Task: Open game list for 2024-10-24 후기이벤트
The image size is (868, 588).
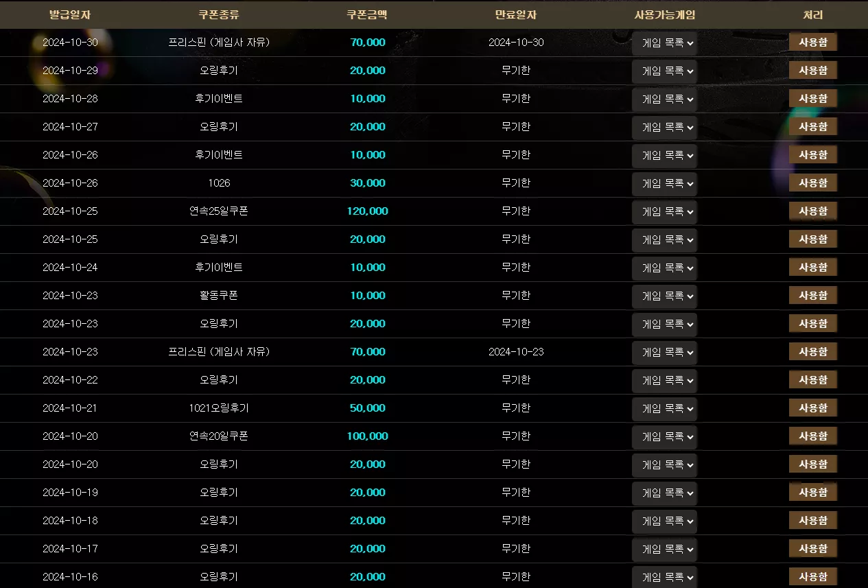Action: point(664,268)
